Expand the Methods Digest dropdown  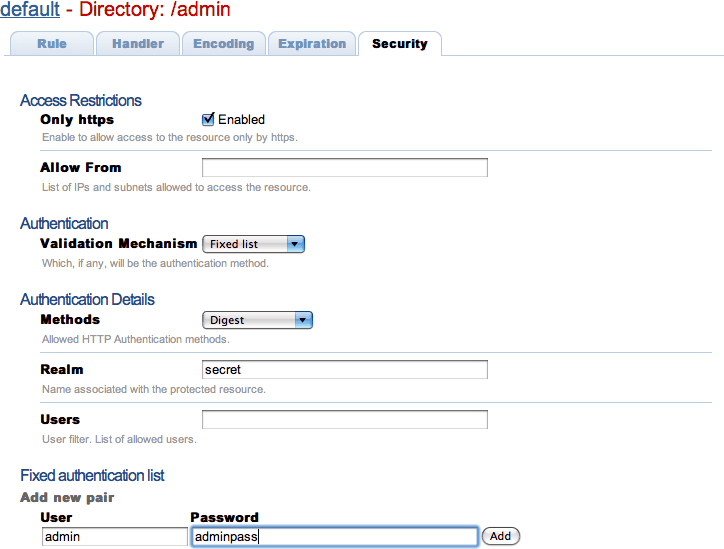(x=257, y=320)
